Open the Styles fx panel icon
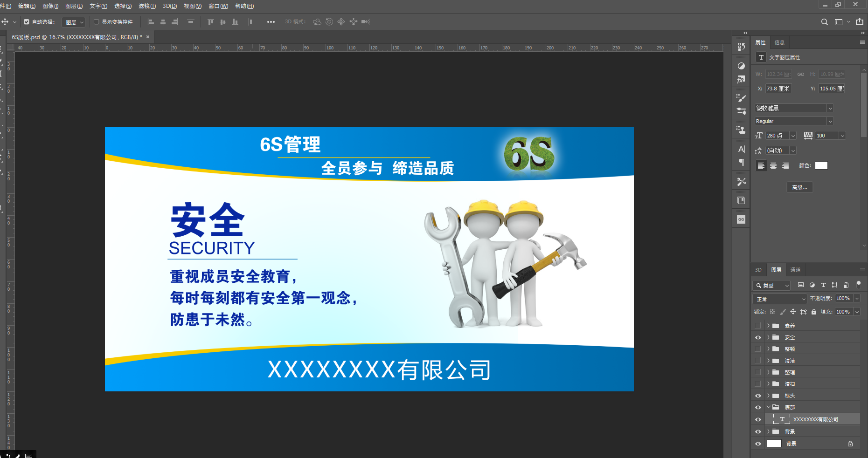Screen dimensions: 868x458 741,80
